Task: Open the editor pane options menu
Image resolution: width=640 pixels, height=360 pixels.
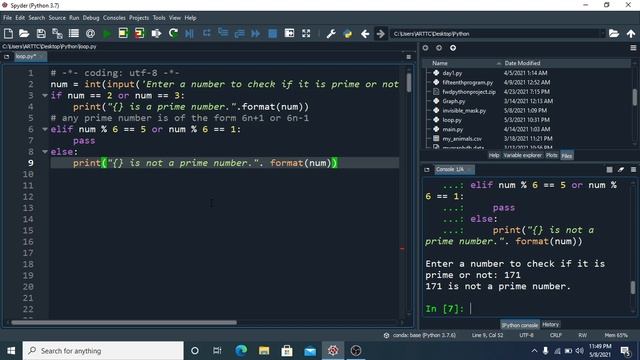Action: (x=409, y=57)
